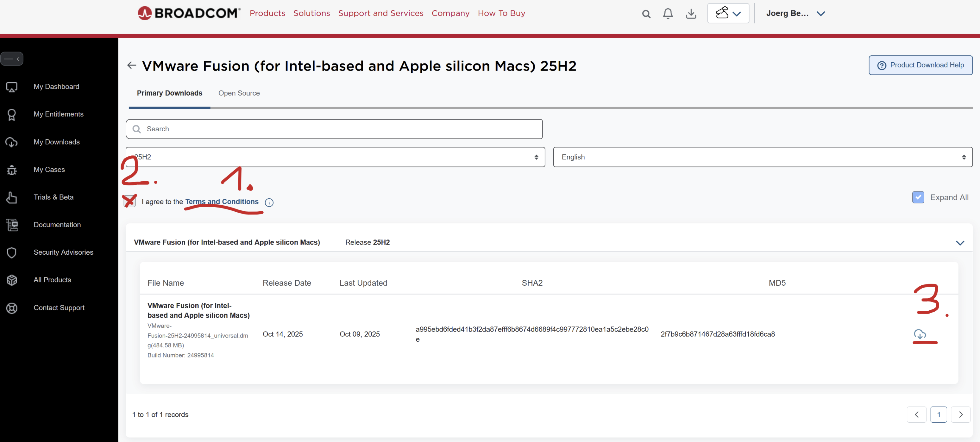
Task: Go back using the left arrow
Action: click(132, 65)
